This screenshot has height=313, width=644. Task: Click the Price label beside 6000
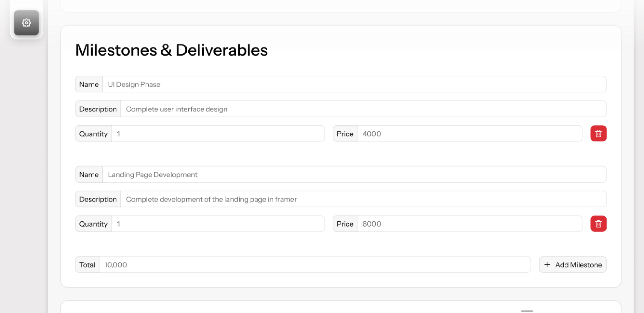[x=345, y=224]
